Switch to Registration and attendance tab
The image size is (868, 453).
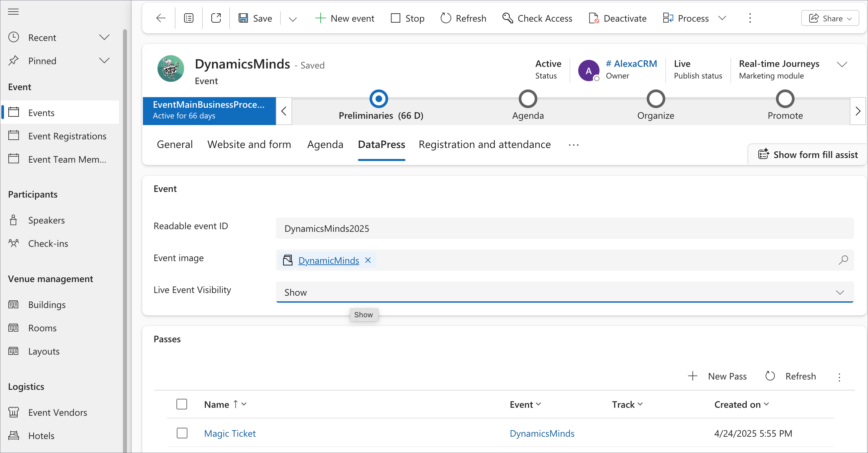coord(485,144)
